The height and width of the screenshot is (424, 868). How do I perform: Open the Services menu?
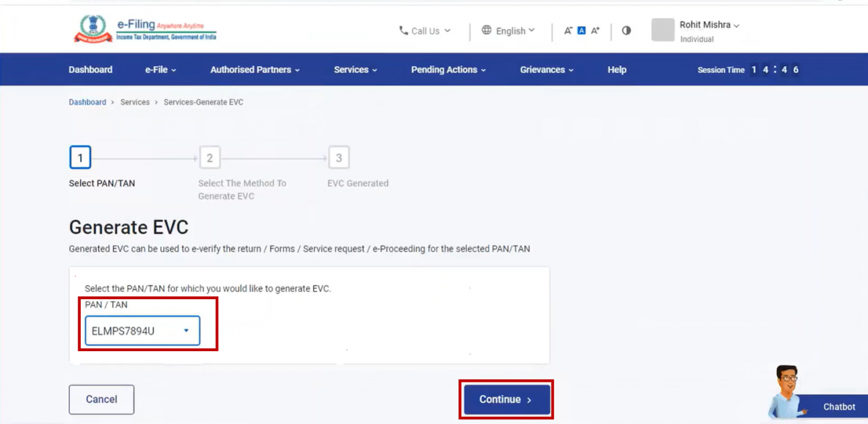355,69
